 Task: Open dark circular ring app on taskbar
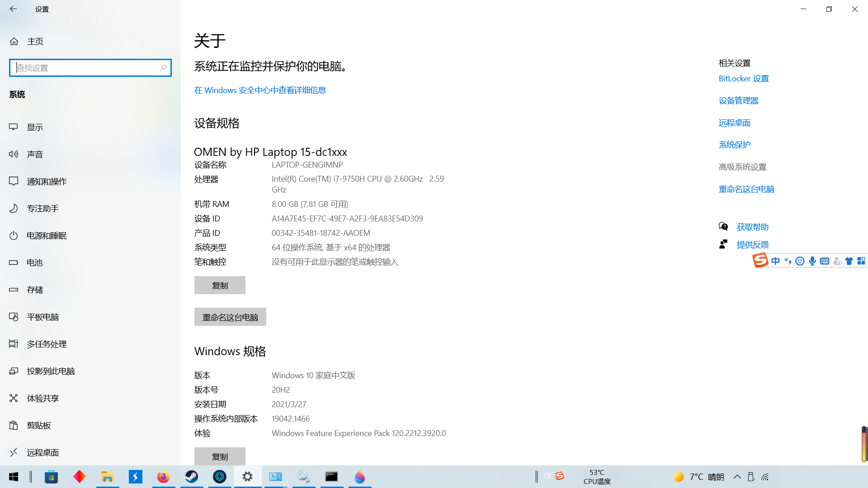point(220,477)
